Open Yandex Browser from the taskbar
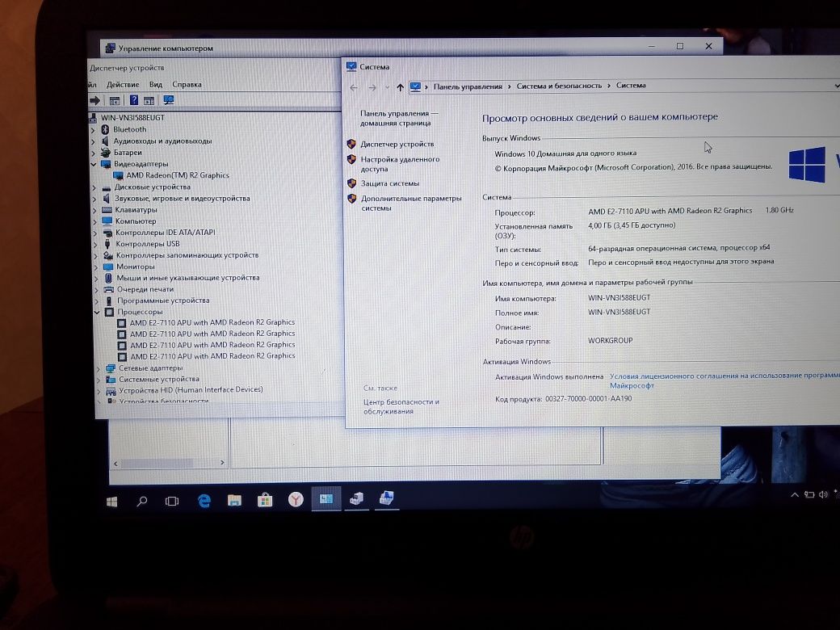Screen dimensions: 840x630 pos(295,500)
